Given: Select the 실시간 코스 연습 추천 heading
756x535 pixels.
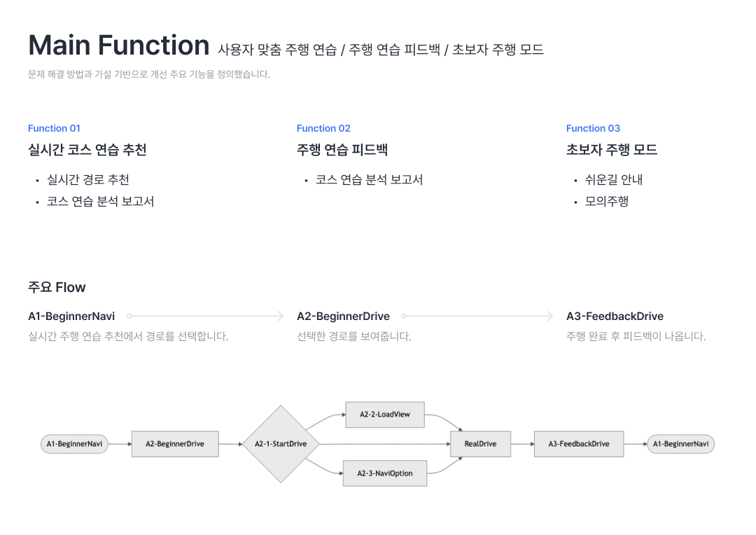Looking at the screenshot, I should point(87,150).
